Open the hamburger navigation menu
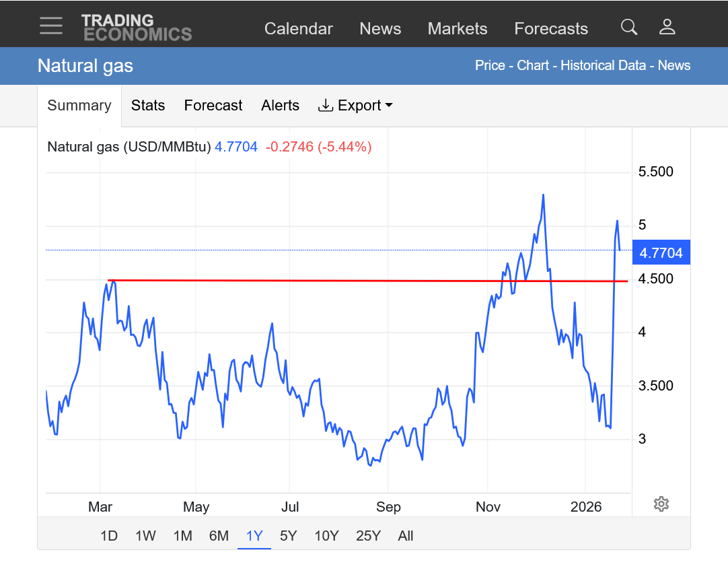The height and width of the screenshot is (581, 728). point(50,26)
